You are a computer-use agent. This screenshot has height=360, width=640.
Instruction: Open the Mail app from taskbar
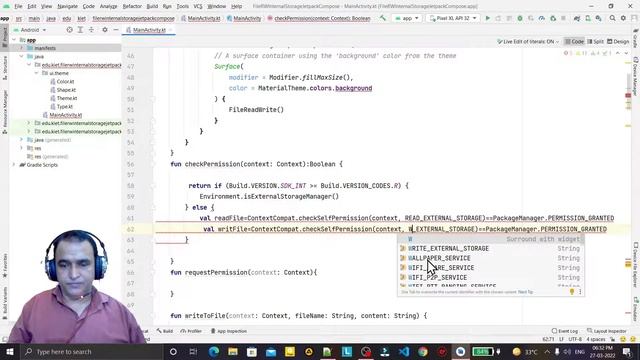click(x=271, y=351)
